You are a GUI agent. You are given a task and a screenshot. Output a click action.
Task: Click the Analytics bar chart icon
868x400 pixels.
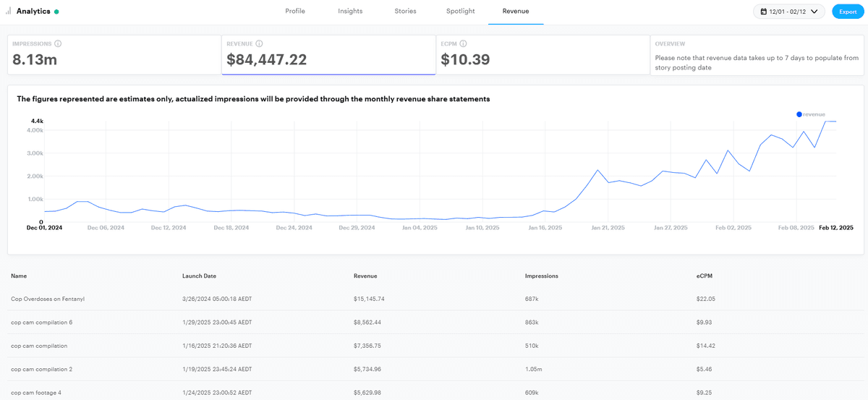pyautogui.click(x=9, y=12)
